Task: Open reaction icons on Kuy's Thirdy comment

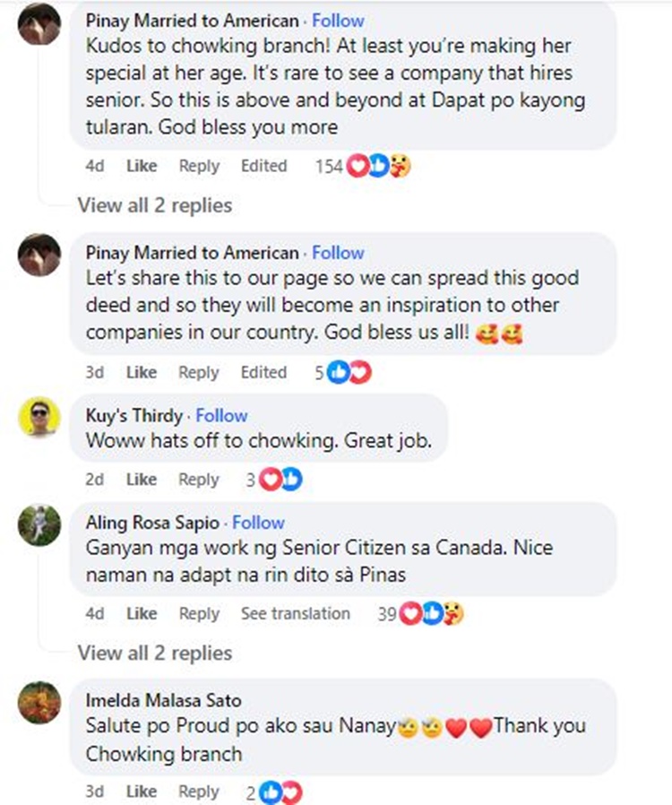Action: tap(280, 480)
